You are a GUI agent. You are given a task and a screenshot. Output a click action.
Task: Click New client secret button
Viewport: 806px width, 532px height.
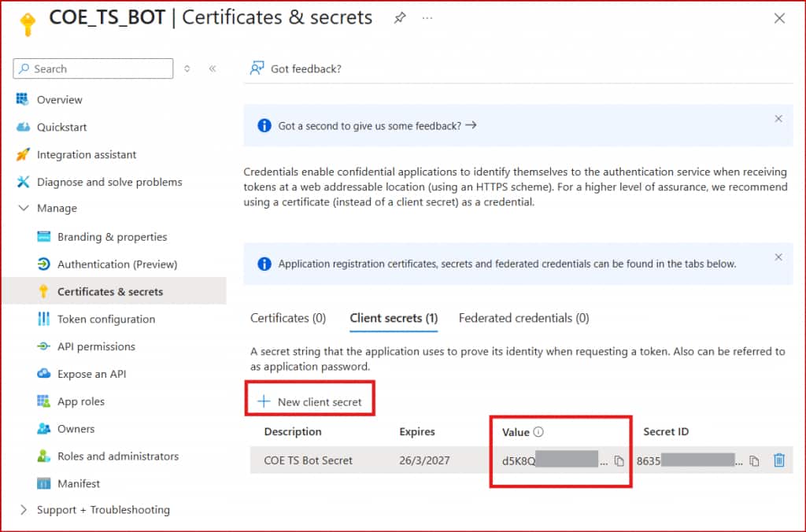click(x=310, y=401)
